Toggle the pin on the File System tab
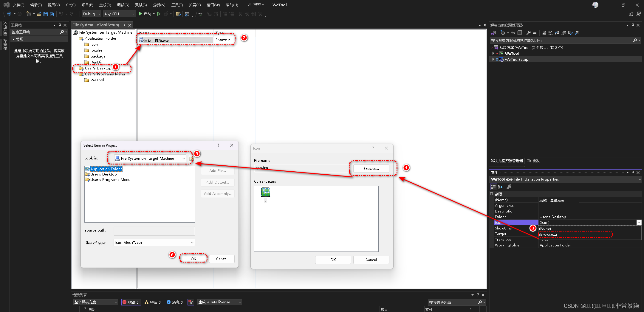This screenshot has width=644, height=312. pos(124,25)
